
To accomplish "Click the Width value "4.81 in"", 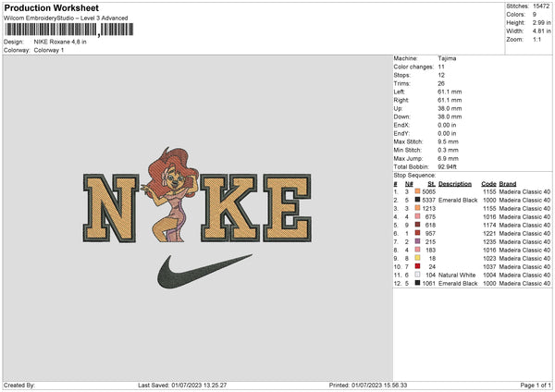I will (x=541, y=31).
